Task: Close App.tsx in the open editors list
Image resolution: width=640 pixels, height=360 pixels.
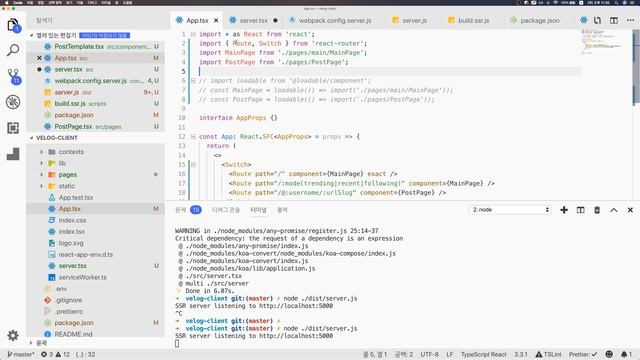Action: (39, 58)
